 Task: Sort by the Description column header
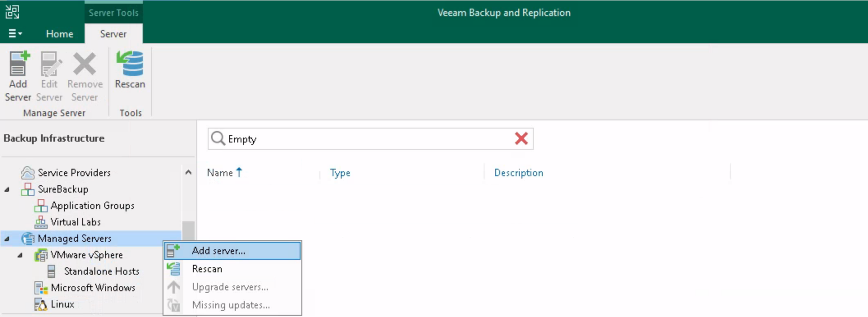519,173
